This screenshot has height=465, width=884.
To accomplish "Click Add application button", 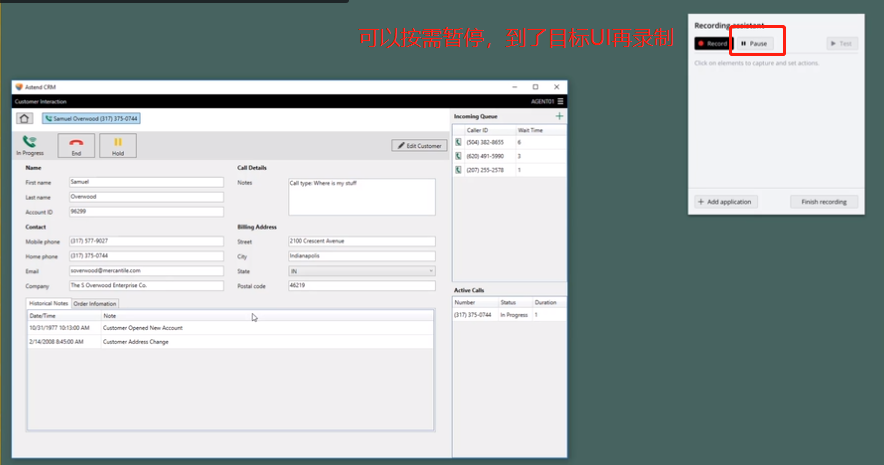I will tap(726, 202).
